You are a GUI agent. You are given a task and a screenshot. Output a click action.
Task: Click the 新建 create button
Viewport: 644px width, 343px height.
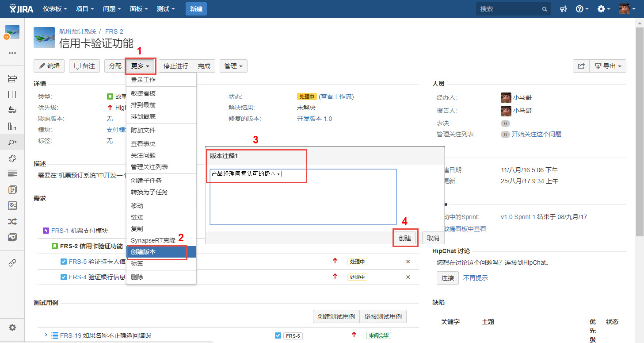196,9
